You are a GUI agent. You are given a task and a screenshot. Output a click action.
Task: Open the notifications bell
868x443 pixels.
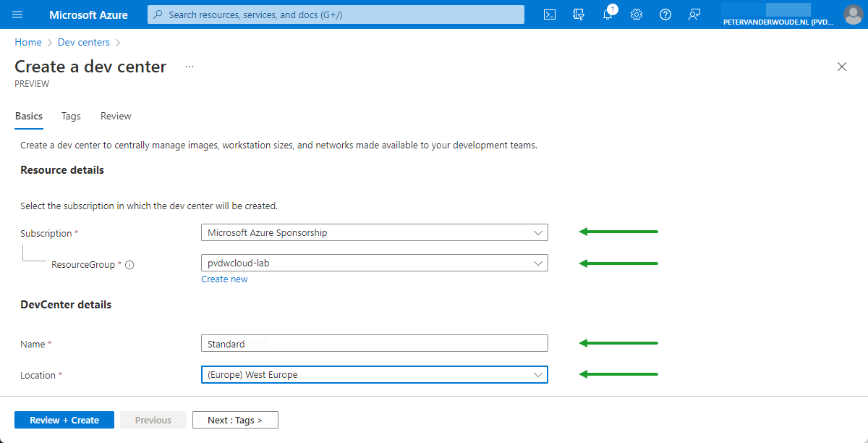(607, 14)
